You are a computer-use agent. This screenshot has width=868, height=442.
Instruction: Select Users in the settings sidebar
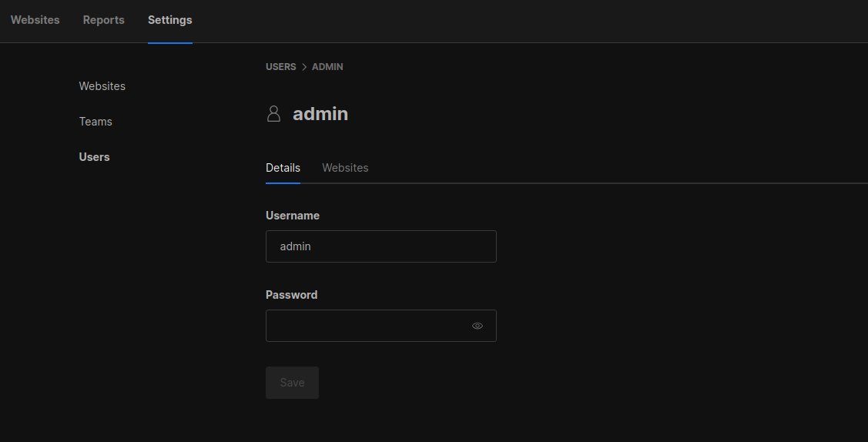pyautogui.click(x=94, y=157)
